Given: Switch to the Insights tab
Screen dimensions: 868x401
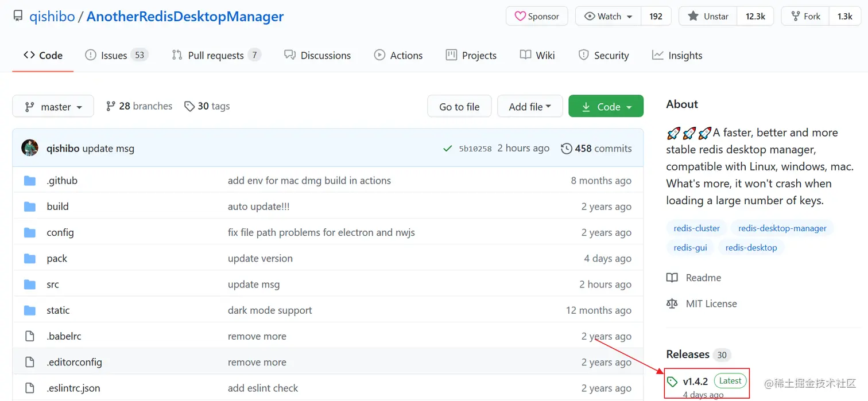Looking at the screenshot, I should point(677,55).
